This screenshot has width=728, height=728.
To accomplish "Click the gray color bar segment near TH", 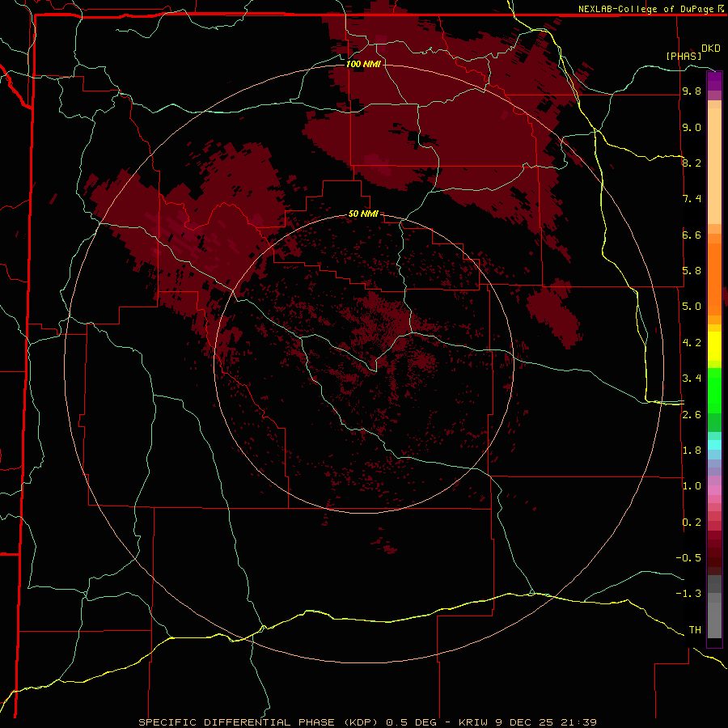I will (714, 620).
